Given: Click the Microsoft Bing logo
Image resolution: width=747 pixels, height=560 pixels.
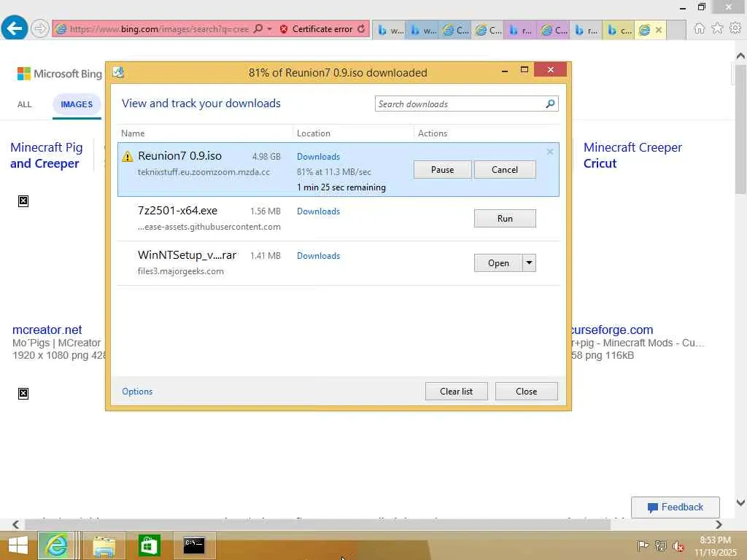Looking at the screenshot, I should [60, 74].
